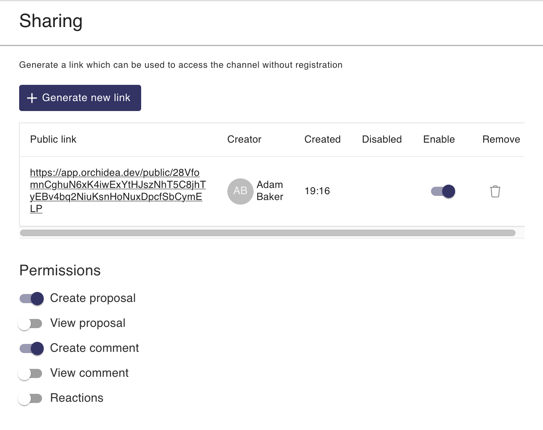This screenshot has height=430, width=543.
Task: Open the app.orchidea.dev public link
Action: [x=118, y=191]
